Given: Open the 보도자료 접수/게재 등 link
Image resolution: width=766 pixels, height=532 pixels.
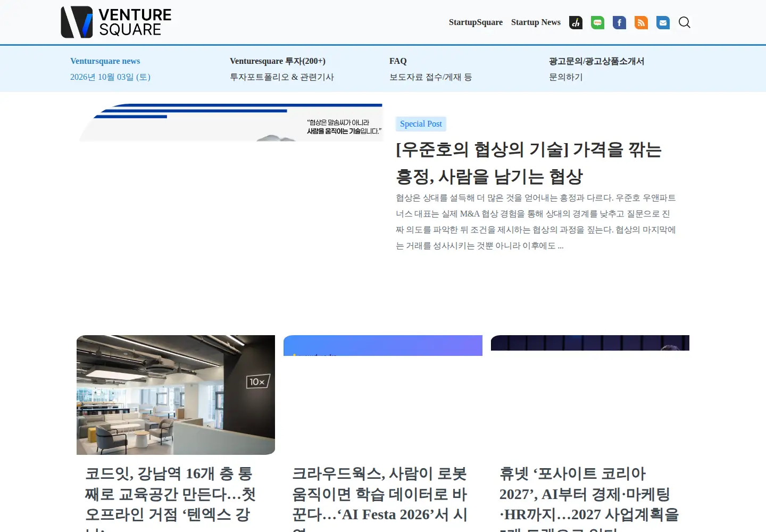Looking at the screenshot, I should click(x=430, y=77).
